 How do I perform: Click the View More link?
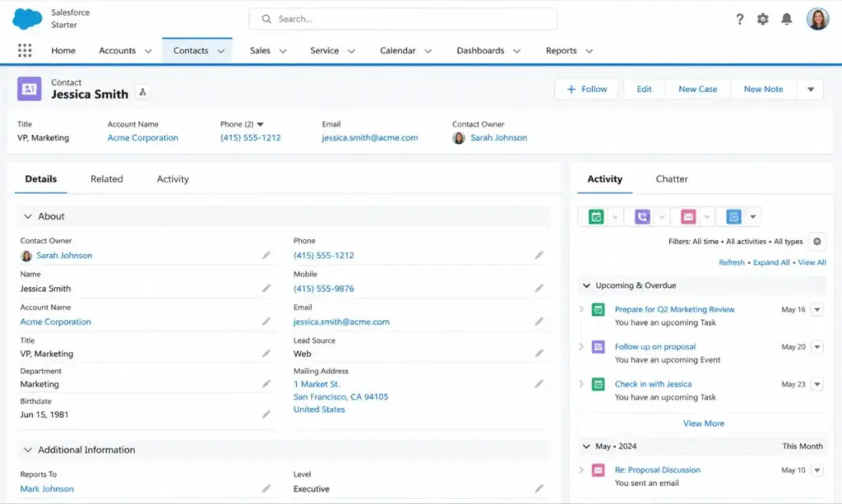click(704, 423)
